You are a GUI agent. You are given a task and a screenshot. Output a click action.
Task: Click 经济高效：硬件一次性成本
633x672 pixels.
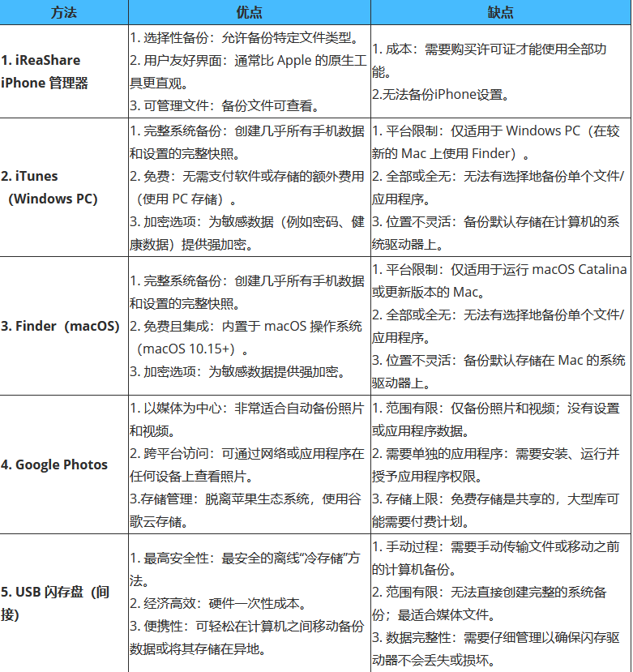click(x=219, y=603)
